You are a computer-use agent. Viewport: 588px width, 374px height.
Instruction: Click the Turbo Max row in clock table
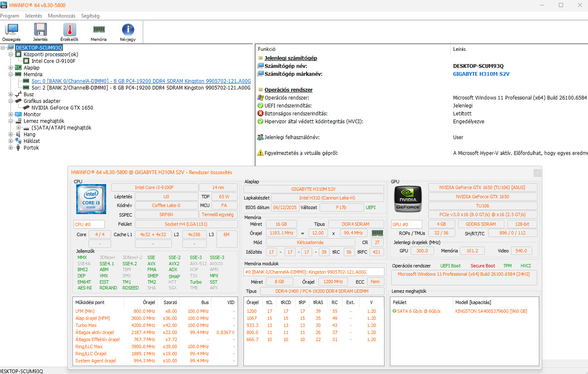coord(155,325)
